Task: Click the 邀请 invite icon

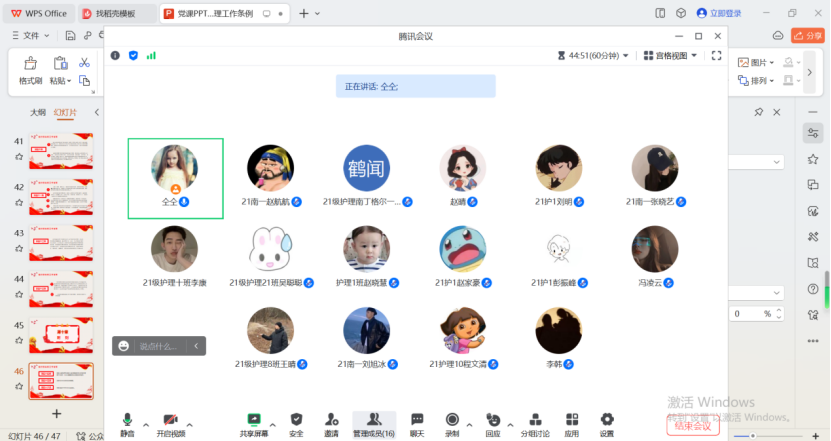Action: tap(331, 420)
